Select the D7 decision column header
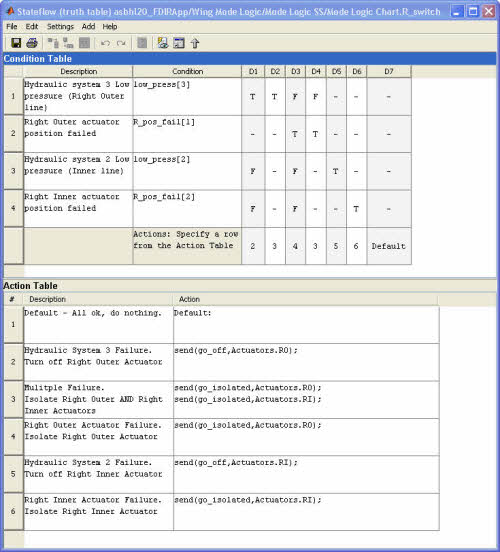The image size is (500, 552). [389, 71]
